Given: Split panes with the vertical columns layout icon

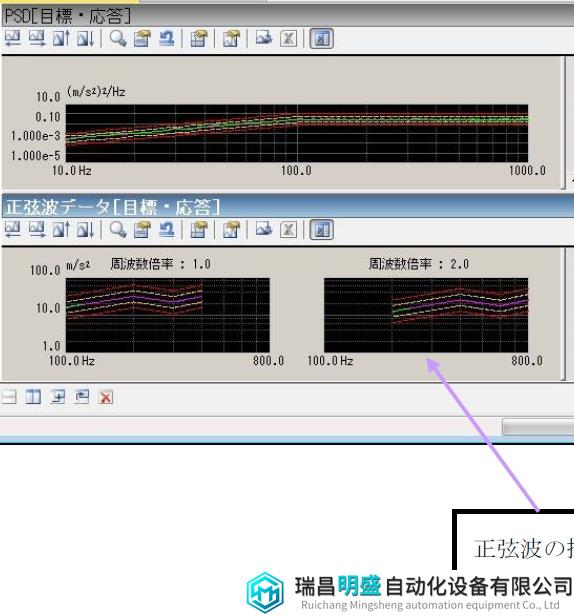Looking at the screenshot, I should point(33,397).
